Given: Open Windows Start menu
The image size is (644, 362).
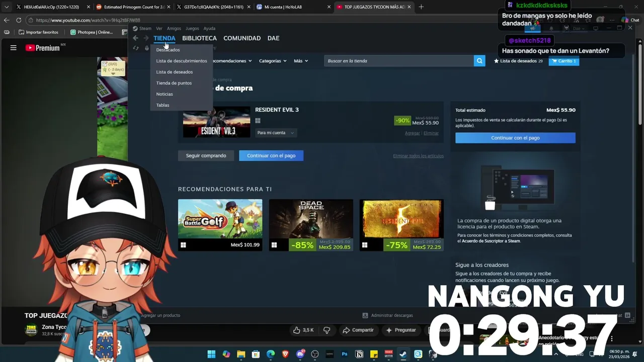Looking at the screenshot, I should pyautogui.click(x=211, y=354).
